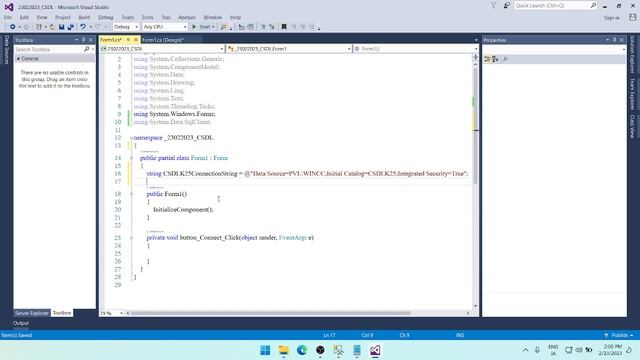
Task: Switch to the Form1.cs [Design] tab
Action: click(x=163, y=40)
